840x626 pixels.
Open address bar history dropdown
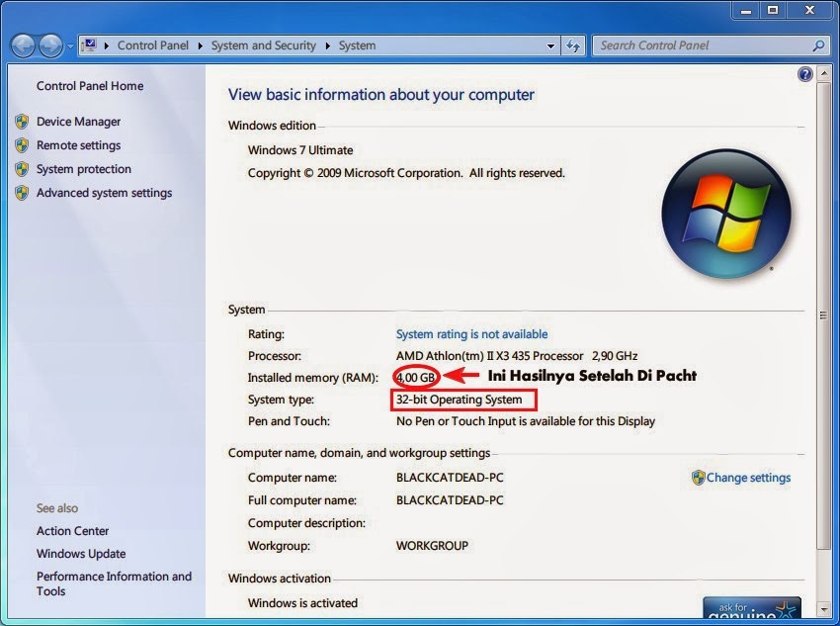click(x=550, y=46)
